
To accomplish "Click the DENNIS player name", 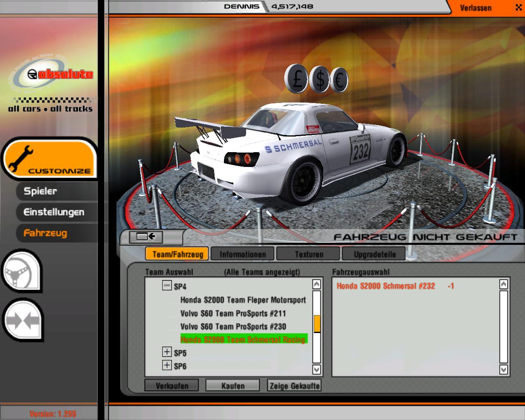I will pyautogui.click(x=242, y=6).
